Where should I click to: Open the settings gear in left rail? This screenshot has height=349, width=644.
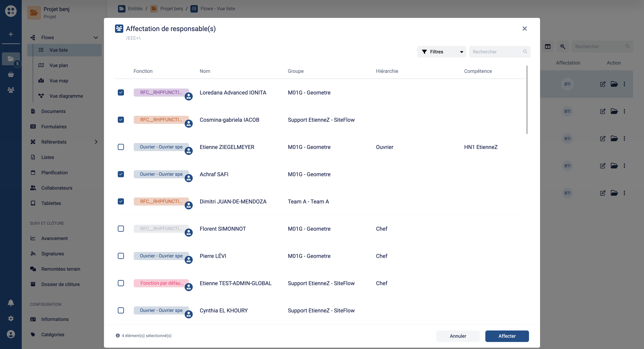(11, 319)
